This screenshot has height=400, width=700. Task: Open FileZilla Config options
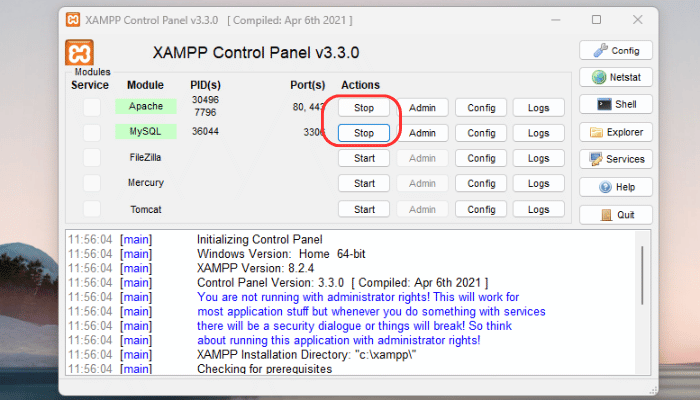click(x=481, y=158)
